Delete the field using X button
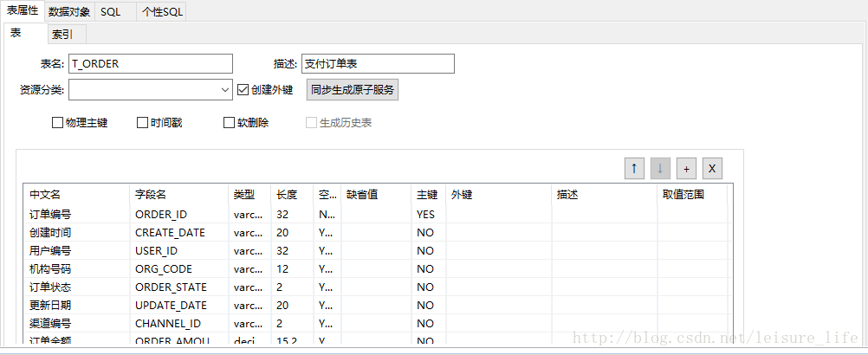The height and width of the screenshot is (355, 868). pos(712,169)
